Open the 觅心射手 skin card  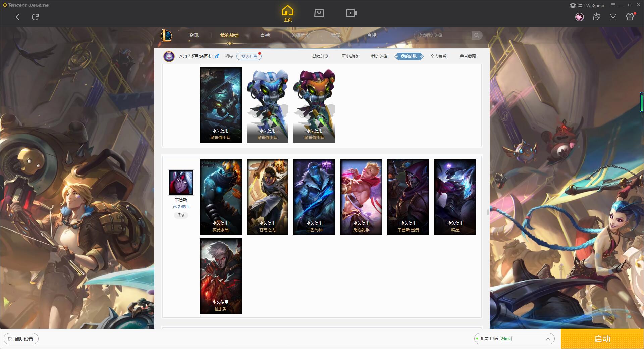click(x=361, y=197)
